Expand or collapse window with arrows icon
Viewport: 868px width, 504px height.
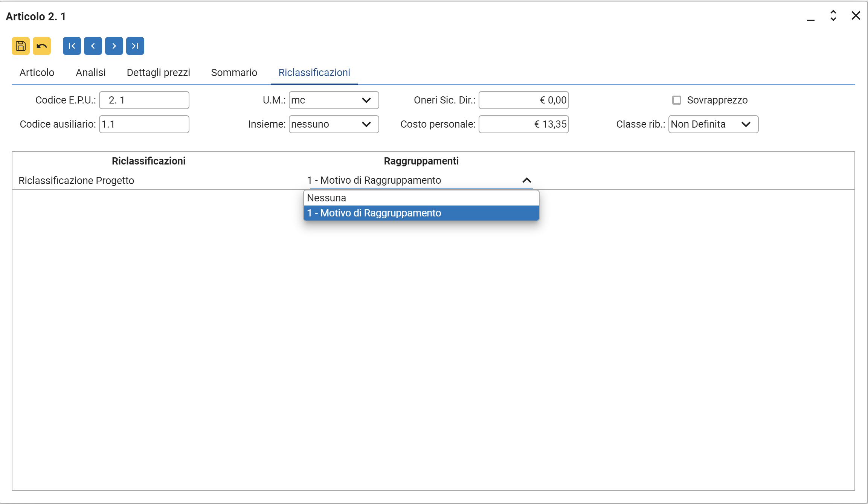(833, 16)
